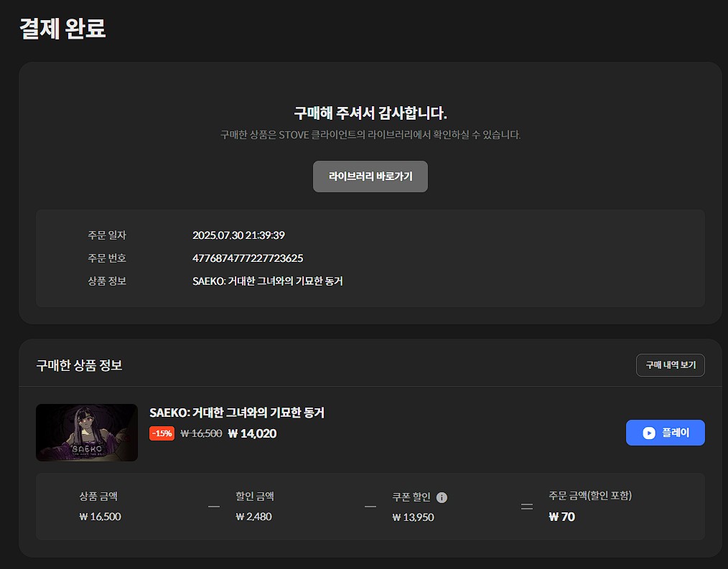
Task: Click the discounted price ₩ 14,020
Action: [x=252, y=433]
